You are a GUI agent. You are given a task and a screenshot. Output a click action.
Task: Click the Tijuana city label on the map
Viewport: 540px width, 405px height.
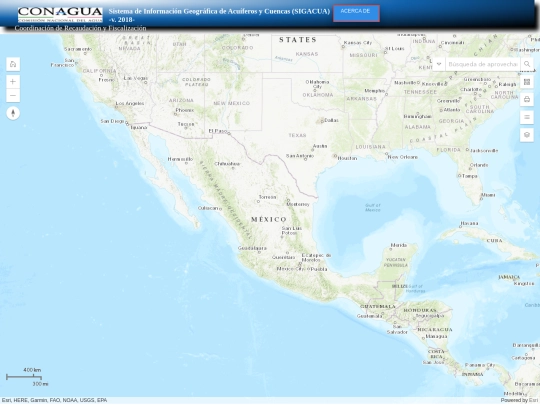pos(138,127)
